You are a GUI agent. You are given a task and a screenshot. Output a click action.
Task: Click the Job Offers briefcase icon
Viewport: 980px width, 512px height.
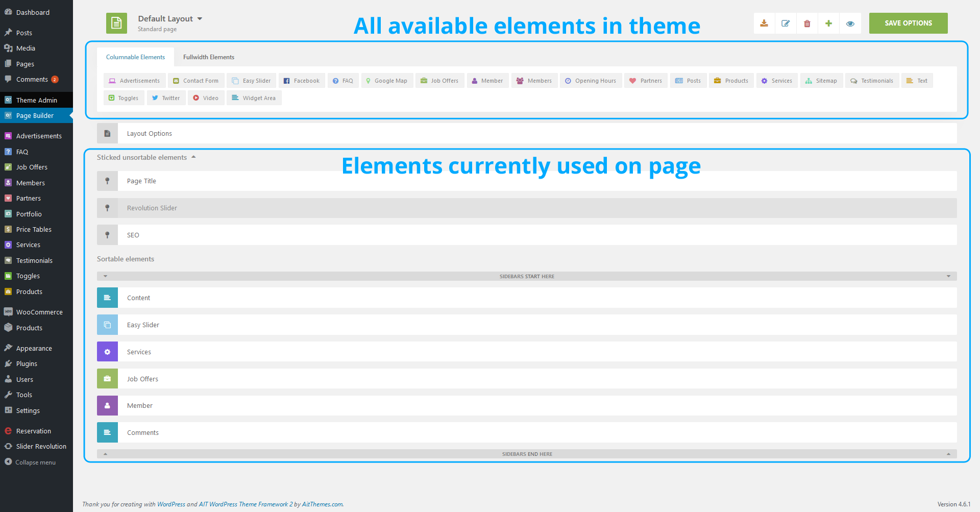tap(107, 379)
